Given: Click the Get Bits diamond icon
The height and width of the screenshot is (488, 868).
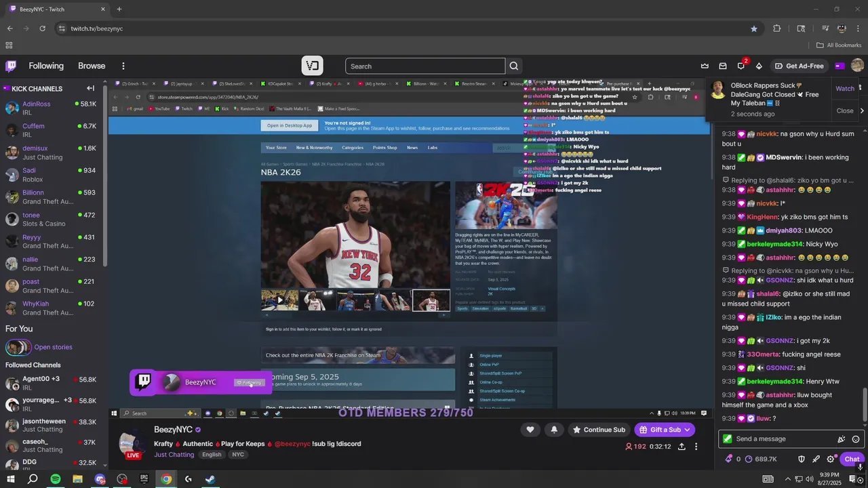Looking at the screenshot, I should coord(759,66).
